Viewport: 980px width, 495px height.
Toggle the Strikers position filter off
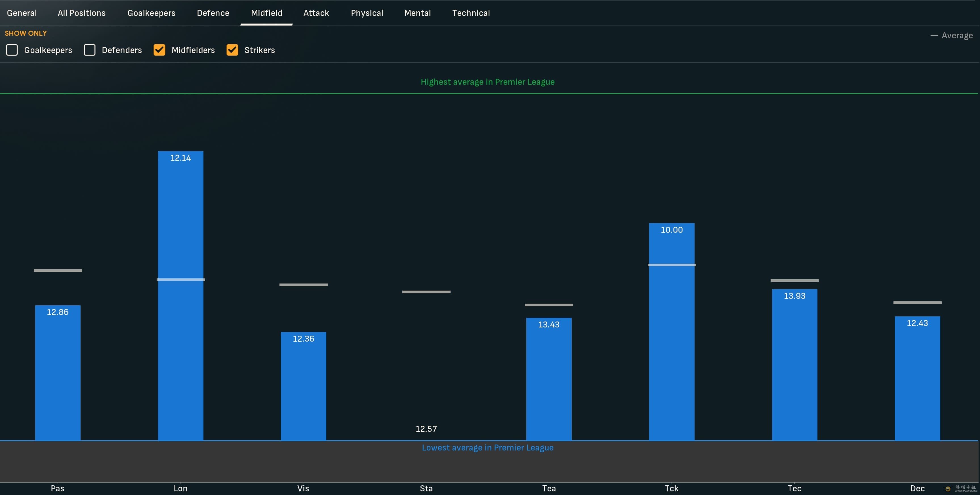click(x=232, y=50)
